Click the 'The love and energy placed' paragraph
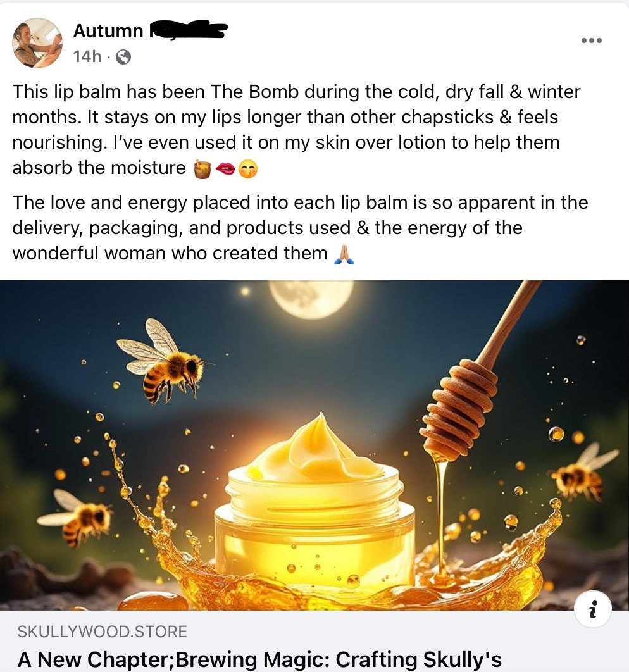This screenshot has height=672, width=629. pos(300,228)
